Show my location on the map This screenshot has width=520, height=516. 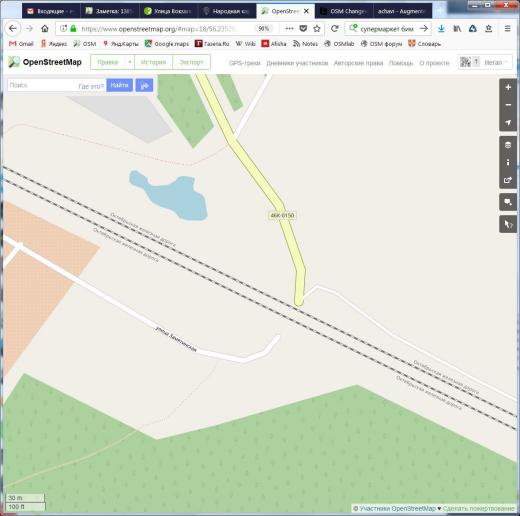508,123
